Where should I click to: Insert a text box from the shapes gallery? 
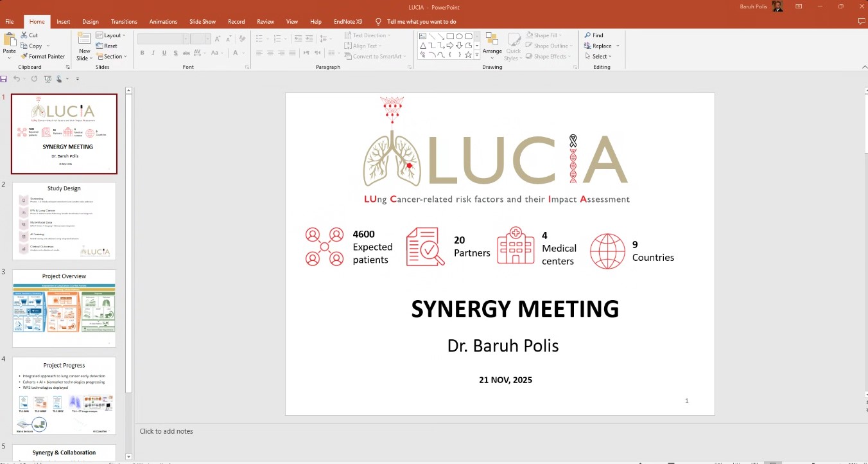[x=423, y=36]
